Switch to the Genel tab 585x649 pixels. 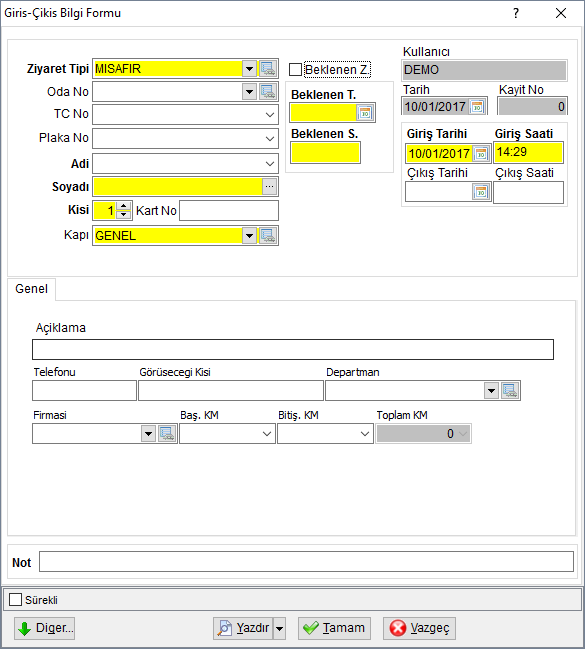[x=31, y=289]
